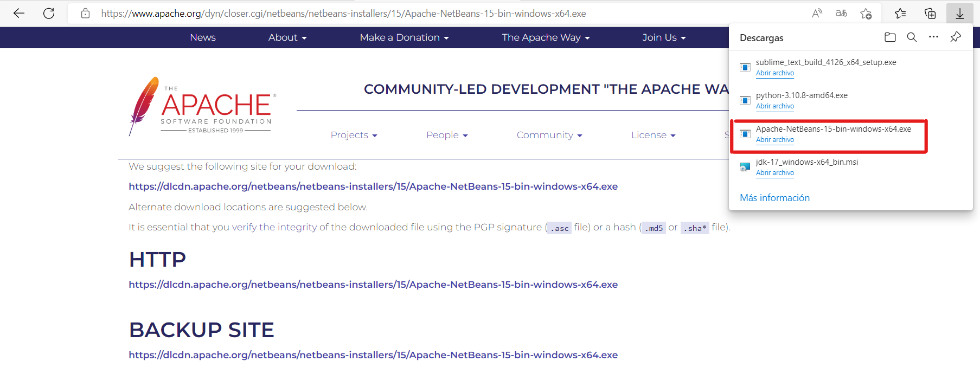Expand the Join Us dropdown
Image resolution: width=980 pixels, height=374 pixels.
pyautogui.click(x=664, y=37)
